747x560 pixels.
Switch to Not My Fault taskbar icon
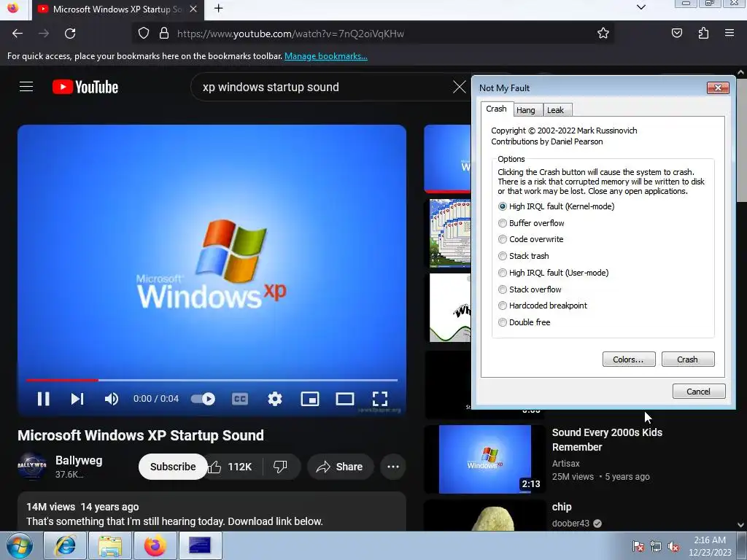(200, 545)
